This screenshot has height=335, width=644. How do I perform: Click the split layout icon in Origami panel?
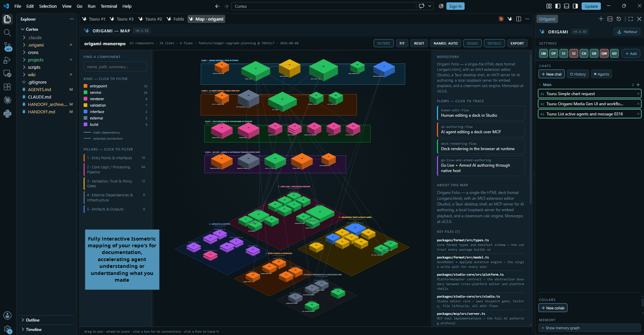tap(610, 19)
